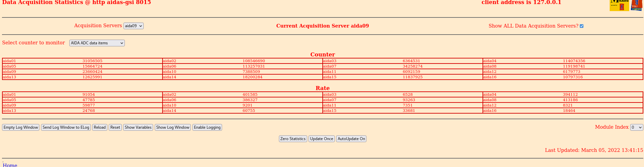Click Send Log Window to ELog button
This screenshot has width=644, height=167.
[x=66, y=127]
